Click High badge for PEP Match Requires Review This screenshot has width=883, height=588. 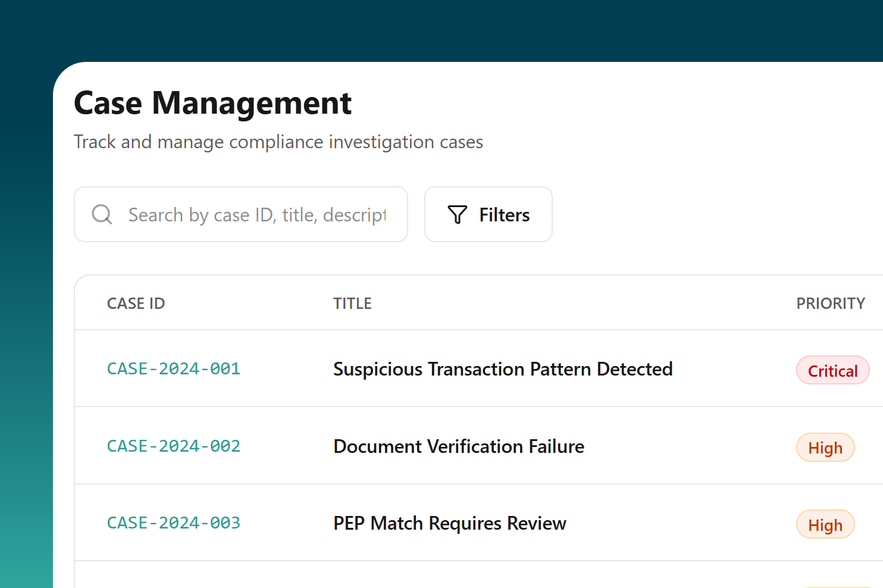pyautogui.click(x=825, y=524)
